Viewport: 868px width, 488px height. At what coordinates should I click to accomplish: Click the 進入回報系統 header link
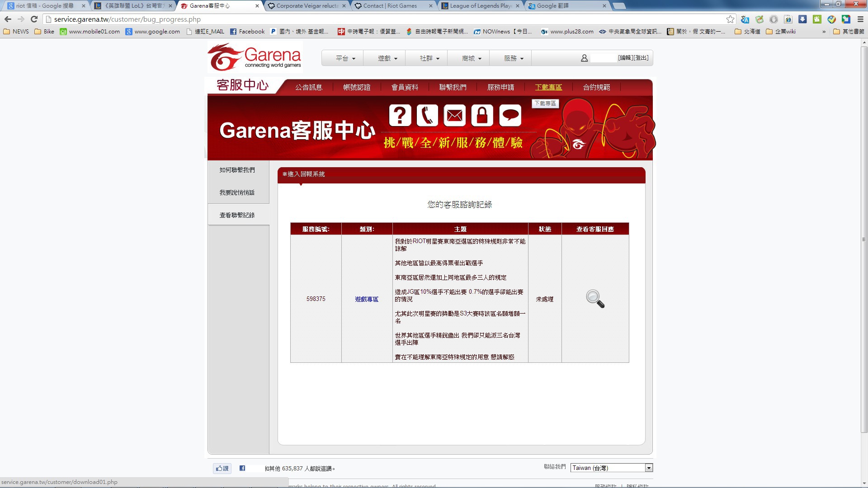pyautogui.click(x=304, y=174)
